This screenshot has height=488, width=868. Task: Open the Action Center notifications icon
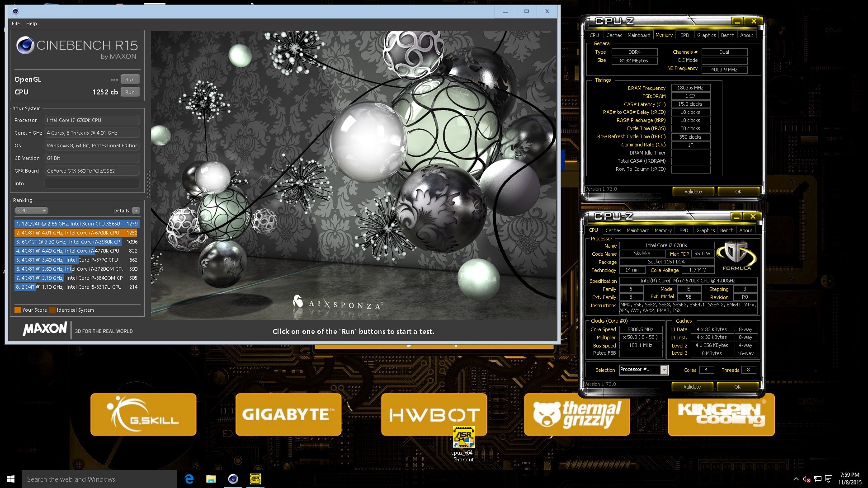click(x=829, y=479)
